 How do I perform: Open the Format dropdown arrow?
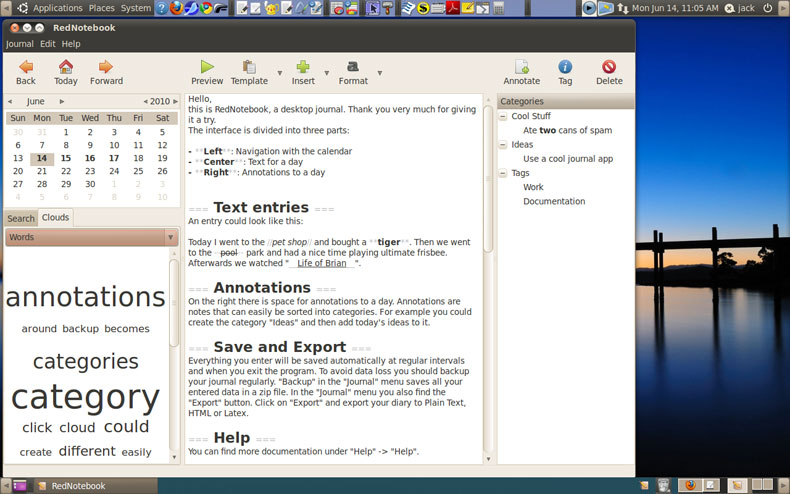pyautogui.click(x=380, y=73)
